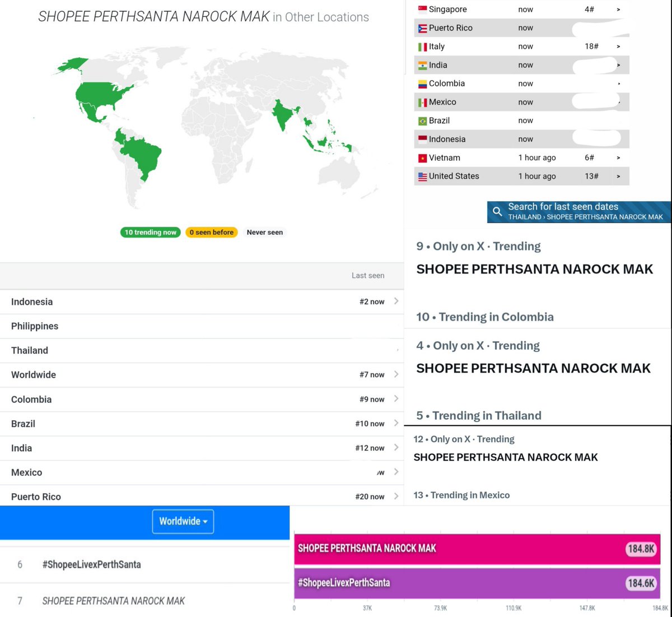672x617 pixels.
Task: Click the United States flag icon
Action: [x=423, y=177]
